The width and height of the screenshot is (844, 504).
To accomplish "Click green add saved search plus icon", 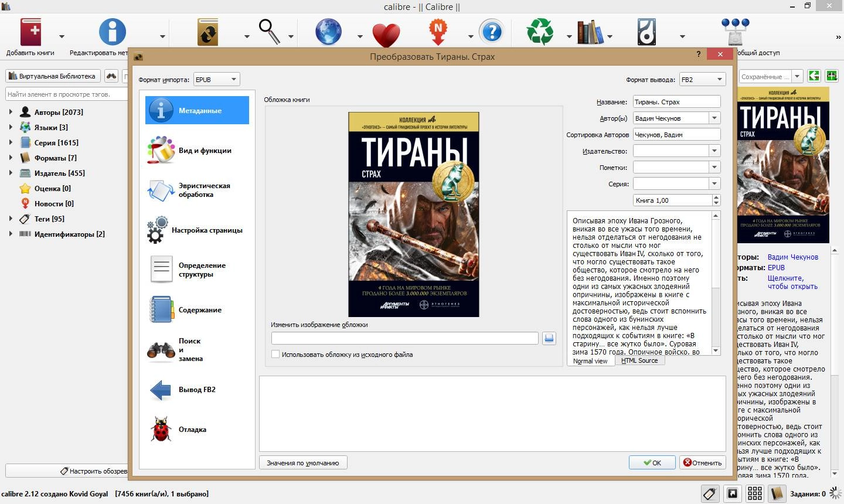I will point(831,76).
